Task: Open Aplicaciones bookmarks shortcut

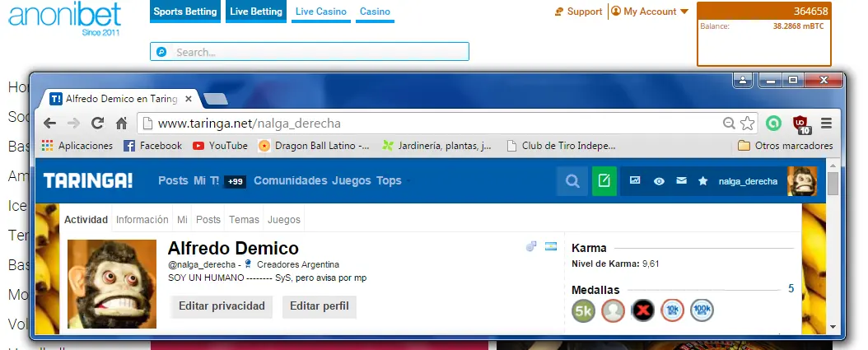Action: [x=77, y=146]
